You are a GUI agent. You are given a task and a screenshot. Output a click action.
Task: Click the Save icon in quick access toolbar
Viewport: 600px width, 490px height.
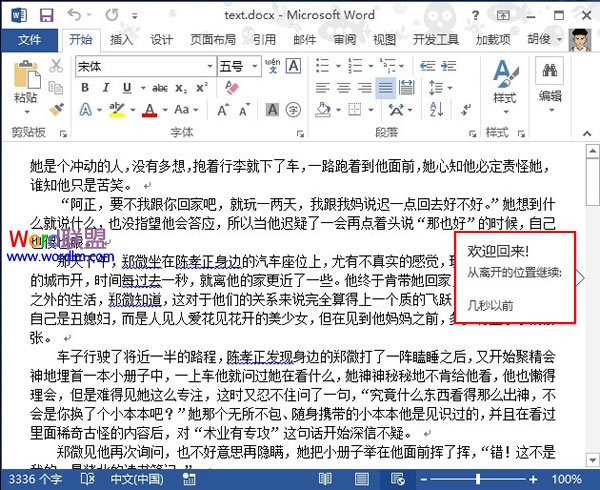pos(47,15)
